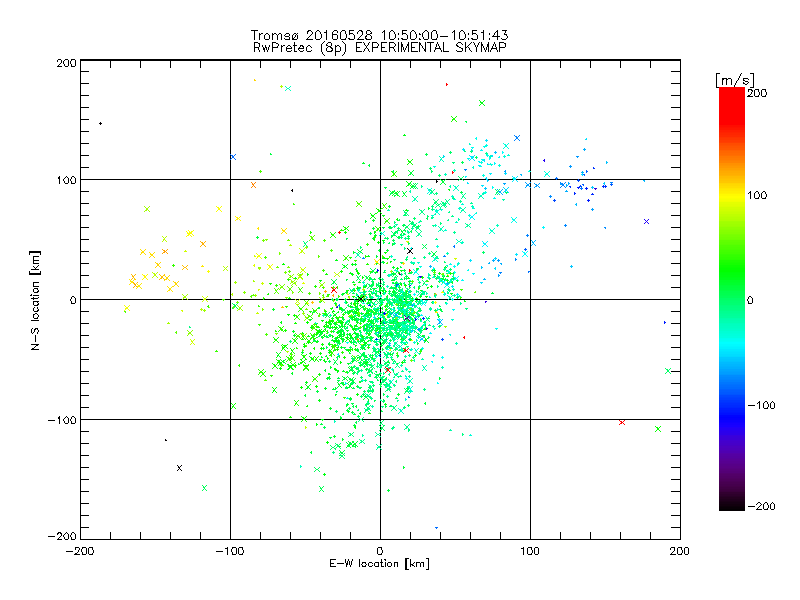Click the black dot near top left corner

click(101, 123)
